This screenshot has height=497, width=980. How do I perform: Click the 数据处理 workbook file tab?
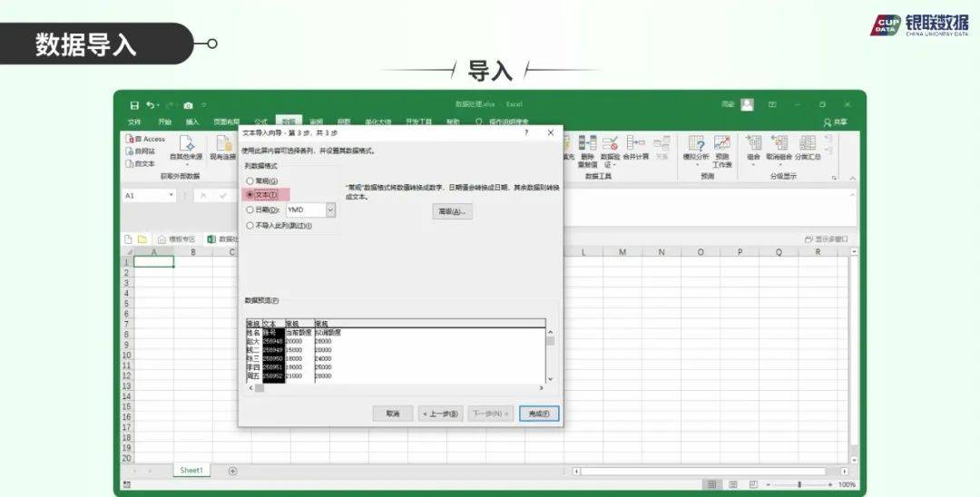click(x=223, y=239)
